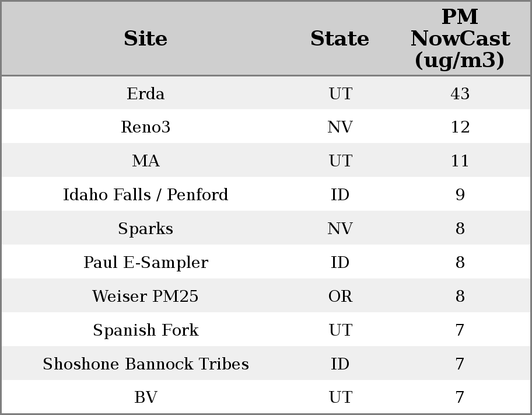Click the Sparks site cell
This screenshot has height=415, width=532.
145,229
